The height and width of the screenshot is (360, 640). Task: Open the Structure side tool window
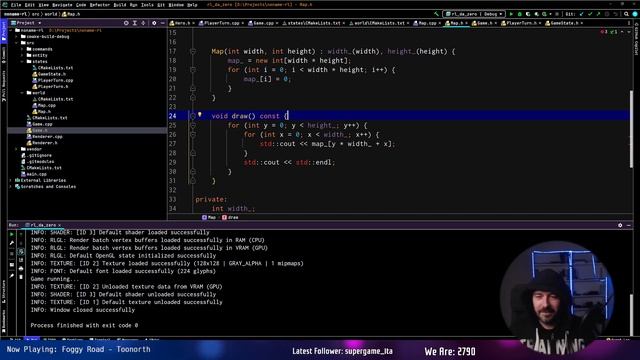pos(4,291)
